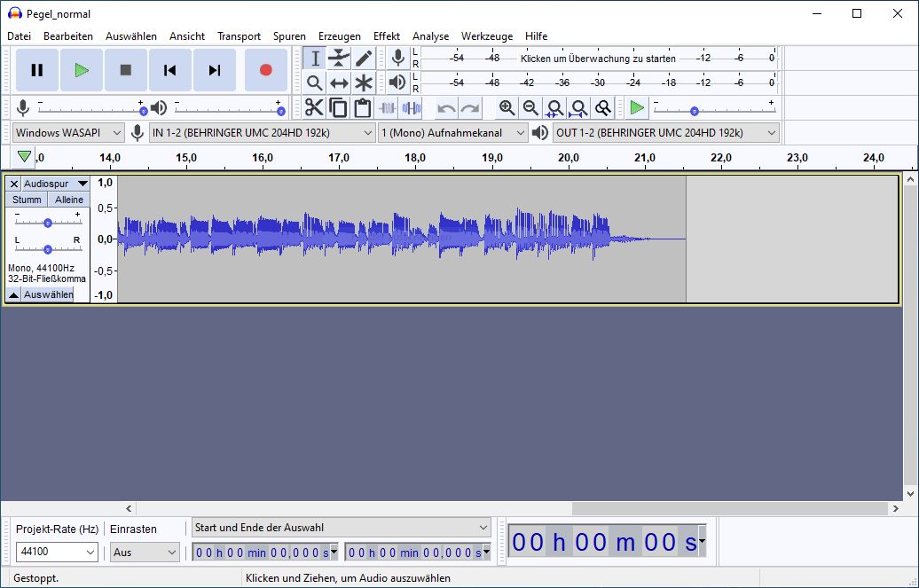Select the Multi-tool asterisk icon
Image resolution: width=919 pixels, height=588 pixels.
pyautogui.click(x=364, y=83)
